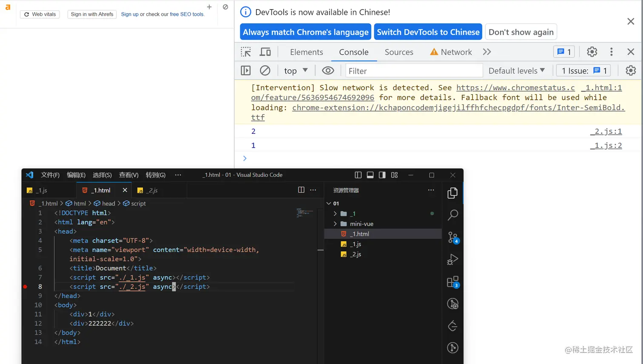The image size is (643, 364).
Task: Open the Sign up link
Action: (130, 14)
